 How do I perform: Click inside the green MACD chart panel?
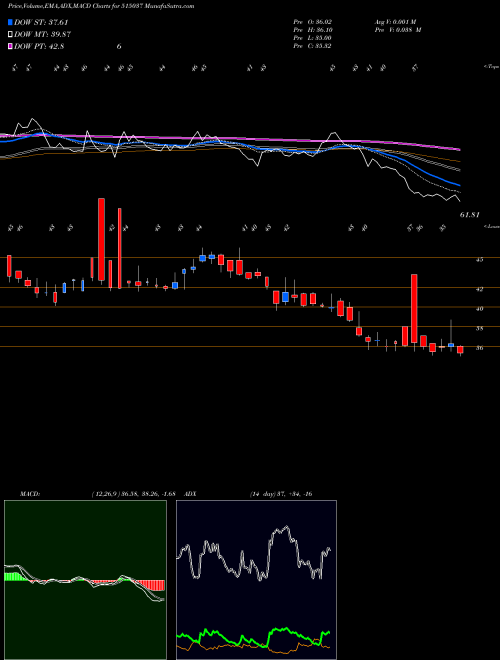pyautogui.click(x=85, y=580)
